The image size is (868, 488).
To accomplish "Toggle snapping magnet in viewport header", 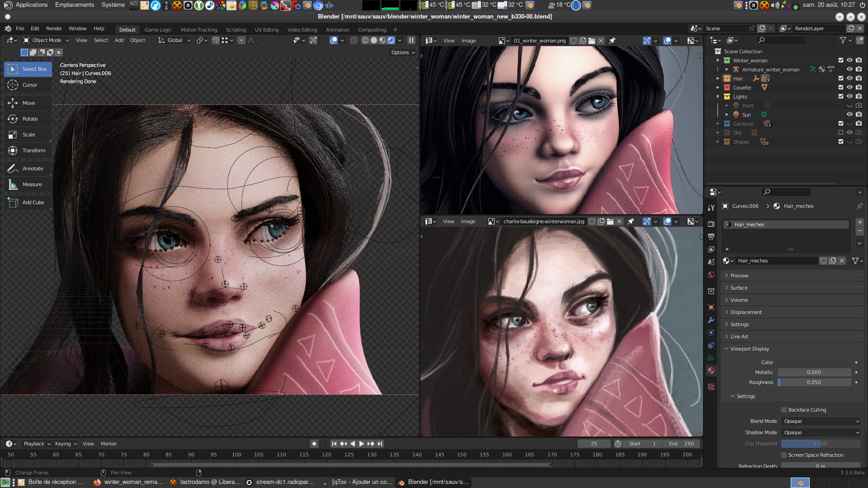I will click(216, 40).
